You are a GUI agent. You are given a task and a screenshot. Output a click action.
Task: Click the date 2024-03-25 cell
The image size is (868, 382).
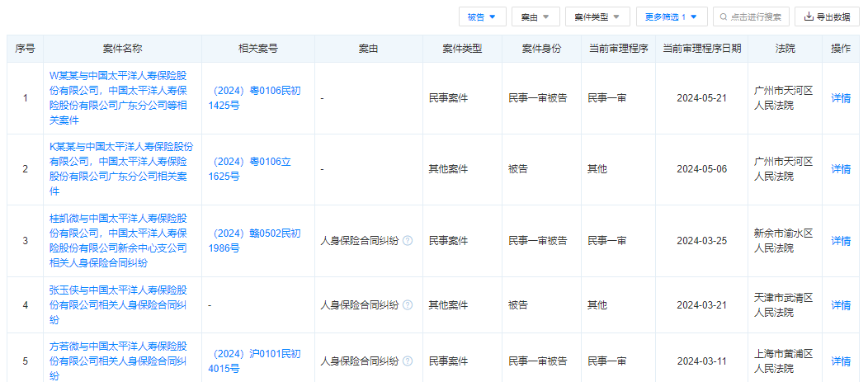(x=701, y=241)
